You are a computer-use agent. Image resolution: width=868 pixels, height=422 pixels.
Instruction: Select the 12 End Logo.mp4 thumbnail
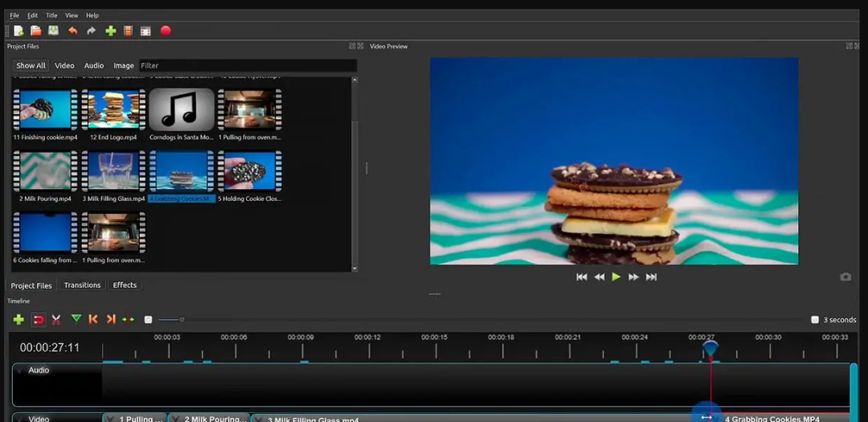113,109
